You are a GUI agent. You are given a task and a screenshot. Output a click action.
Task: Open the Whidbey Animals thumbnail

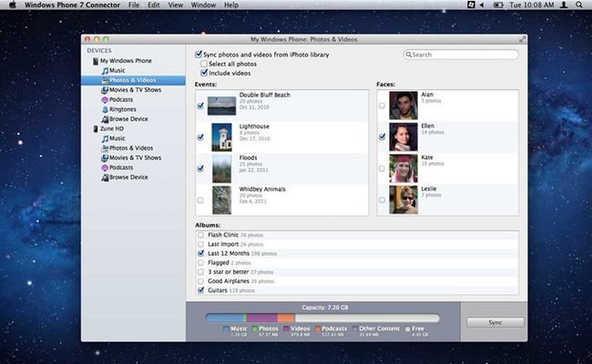[221, 200]
